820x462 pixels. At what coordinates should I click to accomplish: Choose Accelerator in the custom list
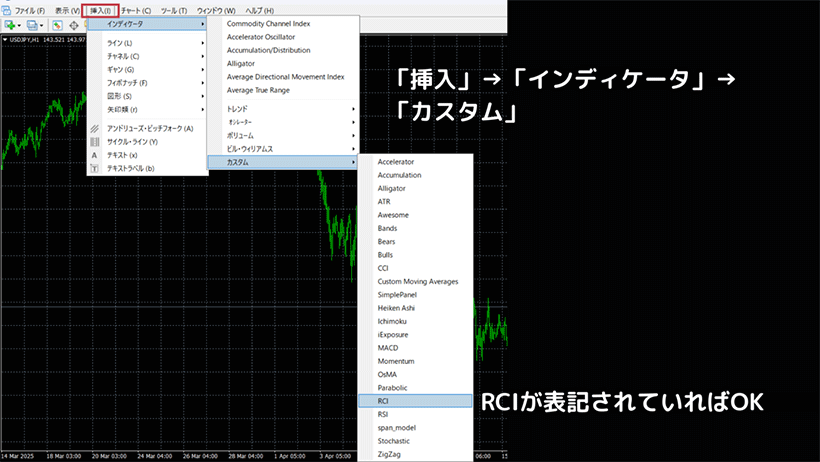[415, 162]
